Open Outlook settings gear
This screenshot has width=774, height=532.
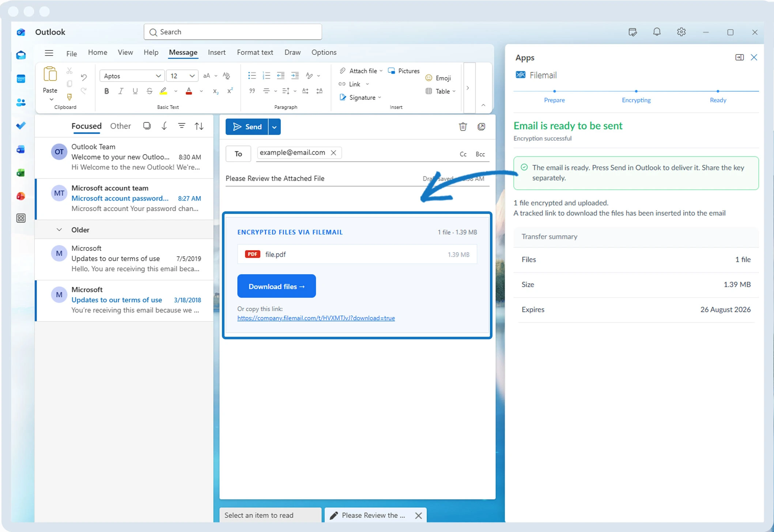(x=681, y=32)
